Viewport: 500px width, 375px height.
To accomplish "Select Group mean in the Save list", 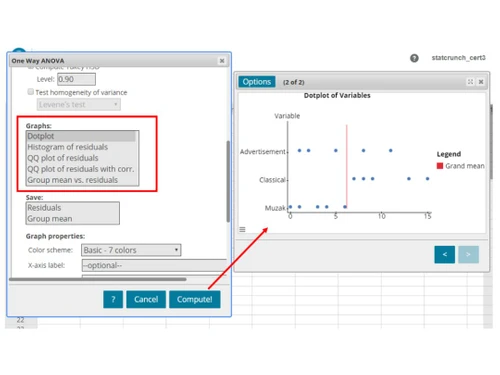I will click(72, 219).
